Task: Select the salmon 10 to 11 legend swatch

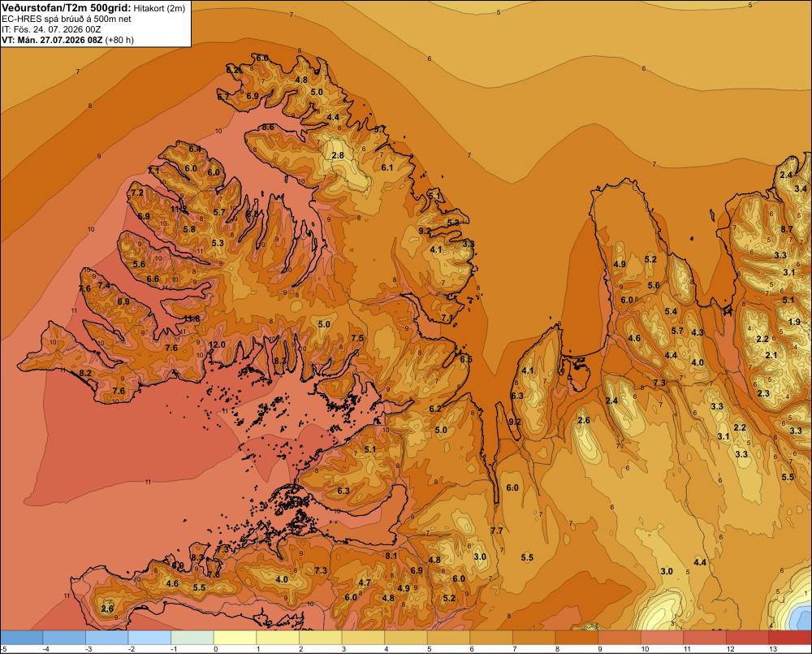Action: (x=663, y=638)
